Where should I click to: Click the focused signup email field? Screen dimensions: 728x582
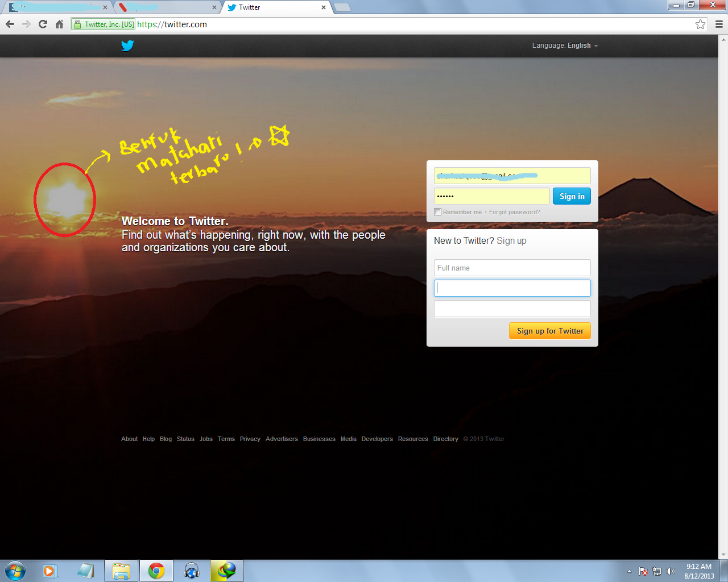click(x=512, y=288)
